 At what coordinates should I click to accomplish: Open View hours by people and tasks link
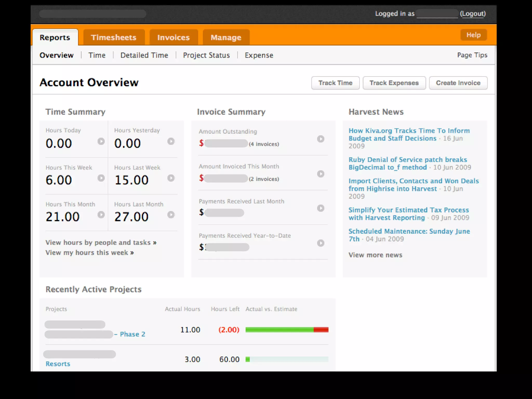pos(101,243)
